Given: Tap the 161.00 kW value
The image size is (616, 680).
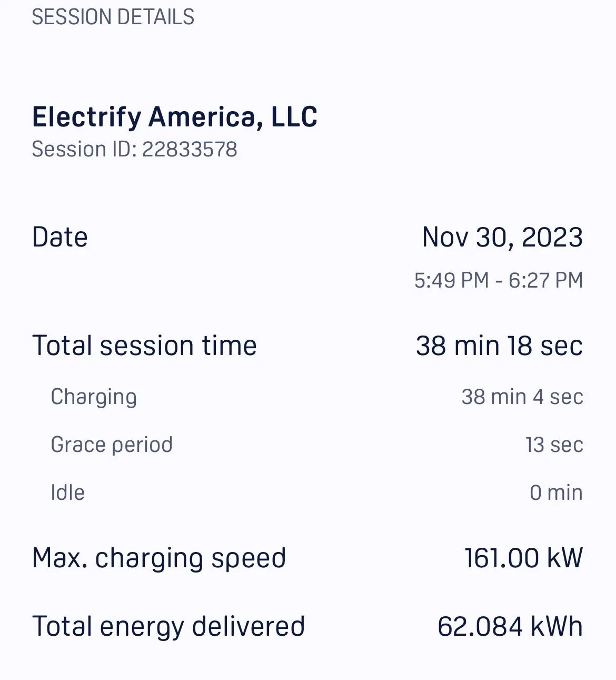Looking at the screenshot, I should coord(523,558).
